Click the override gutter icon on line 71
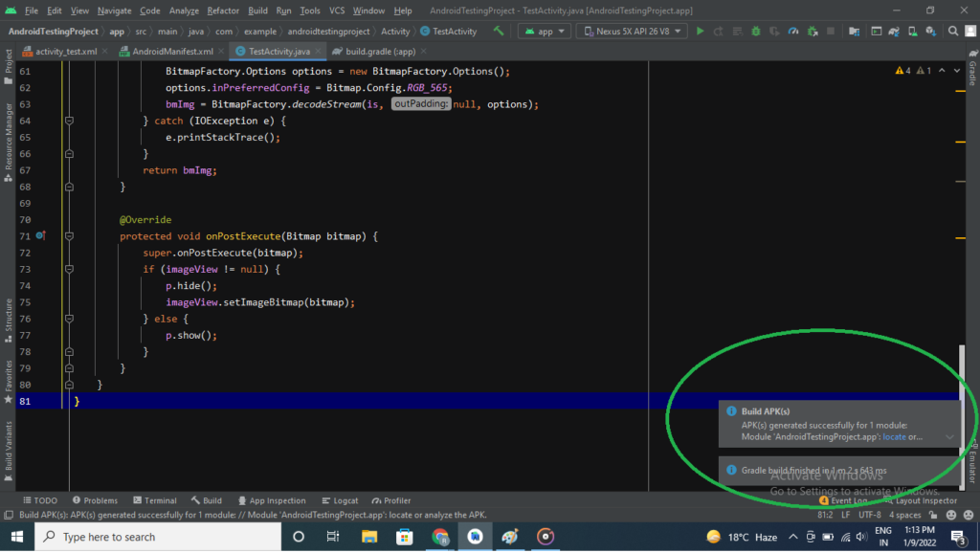Screen dimensions: 980x553 coord(40,235)
